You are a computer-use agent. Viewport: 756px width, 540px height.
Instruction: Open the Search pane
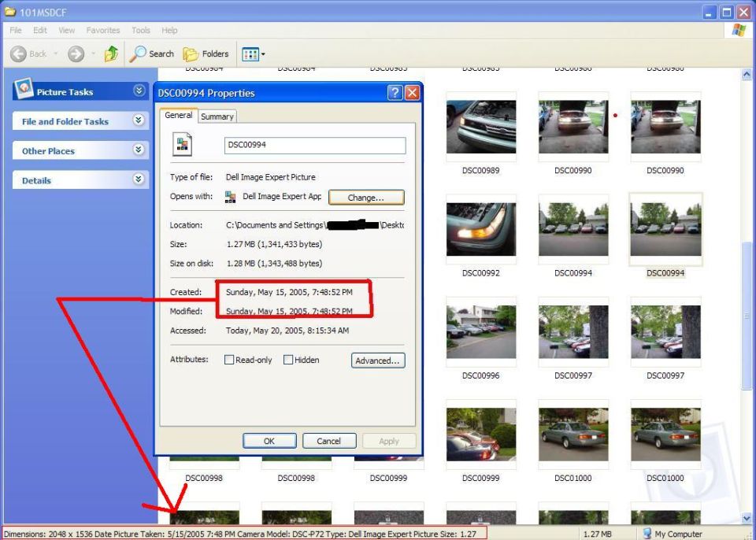(x=151, y=54)
